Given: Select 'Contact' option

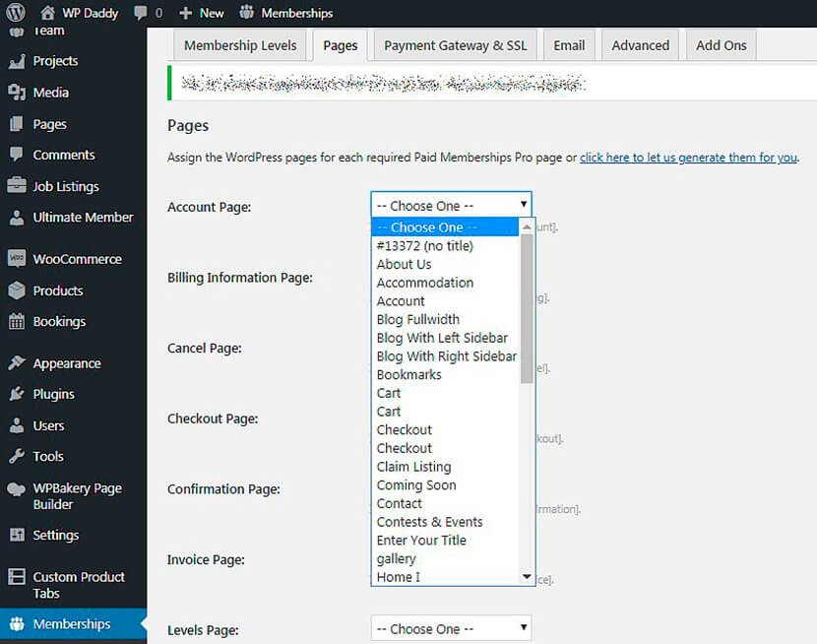Looking at the screenshot, I should (445, 503).
